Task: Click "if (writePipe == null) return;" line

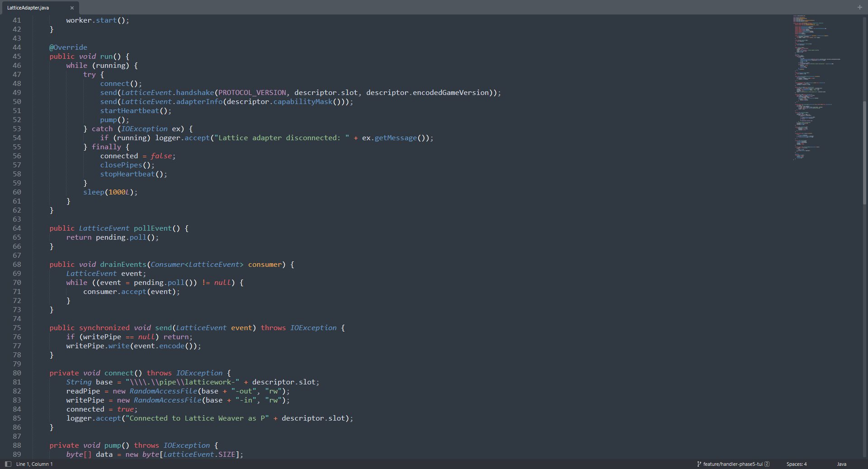Action: pyautogui.click(x=130, y=337)
